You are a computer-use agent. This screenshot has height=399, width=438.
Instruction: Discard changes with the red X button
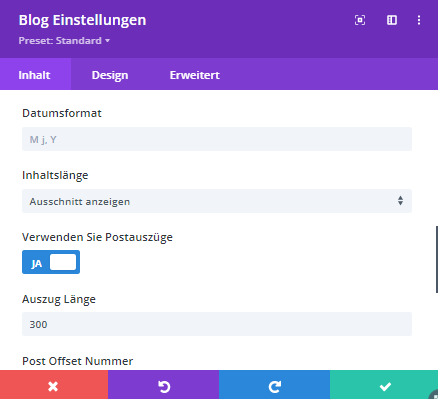[54, 385]
